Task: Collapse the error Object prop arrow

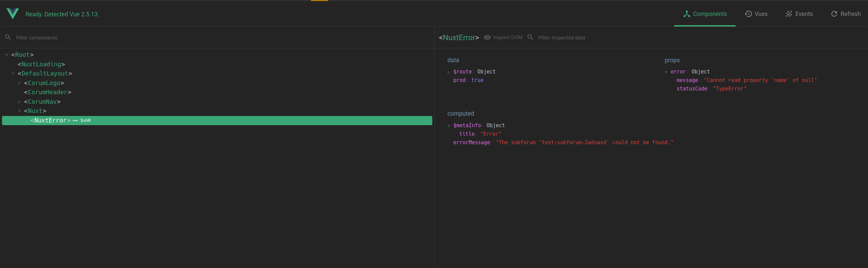Action: [666, 72]
